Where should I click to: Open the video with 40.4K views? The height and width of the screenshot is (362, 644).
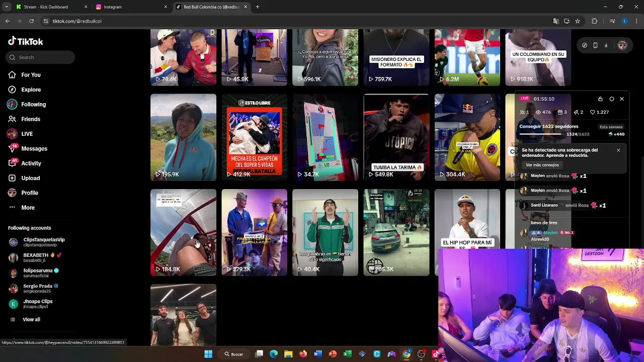click(x=325, y=232)
